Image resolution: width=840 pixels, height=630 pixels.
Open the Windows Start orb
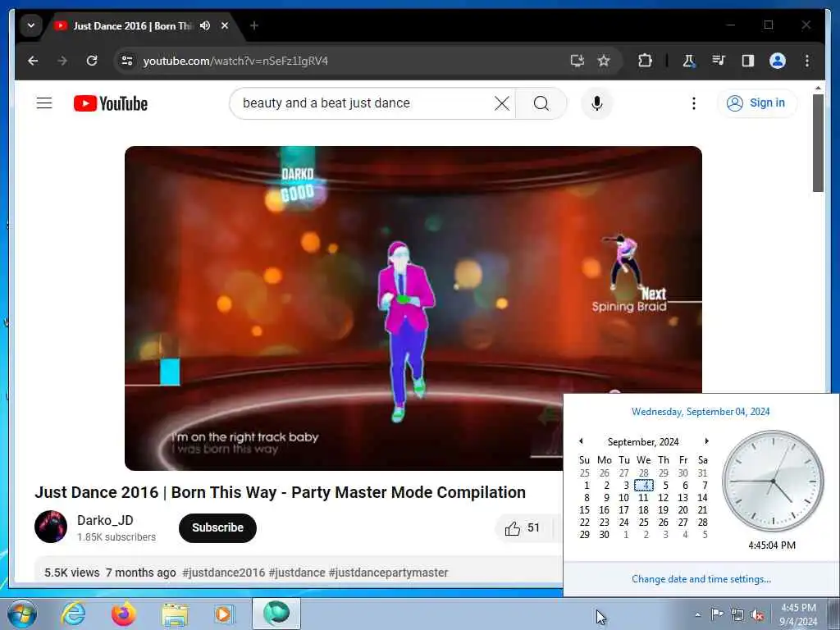[x=21, y=614]
